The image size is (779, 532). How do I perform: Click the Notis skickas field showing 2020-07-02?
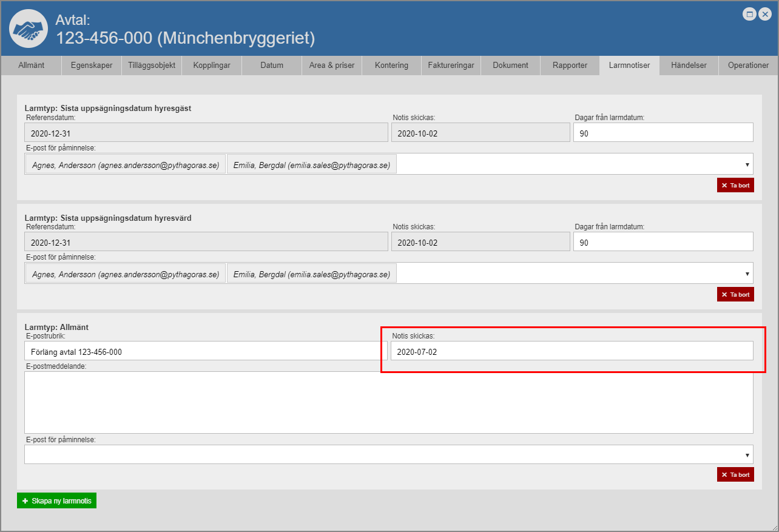click(572, 351)
